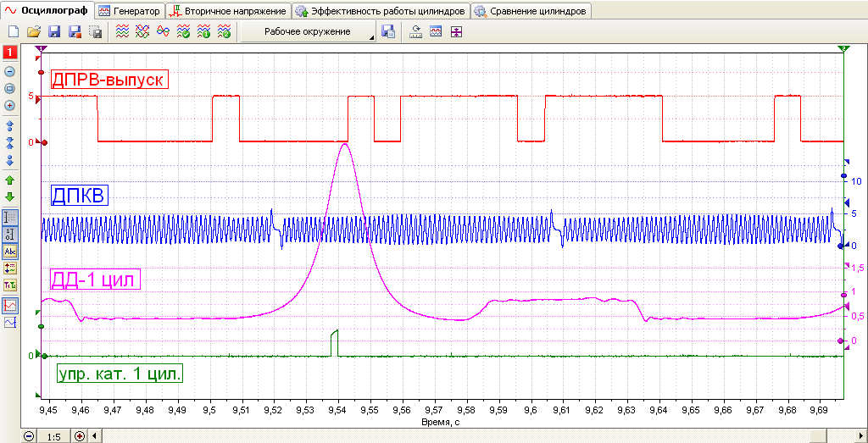Click the waveforms icon with number 1
The image size is (868, 443).
click(x=203, y=32)
